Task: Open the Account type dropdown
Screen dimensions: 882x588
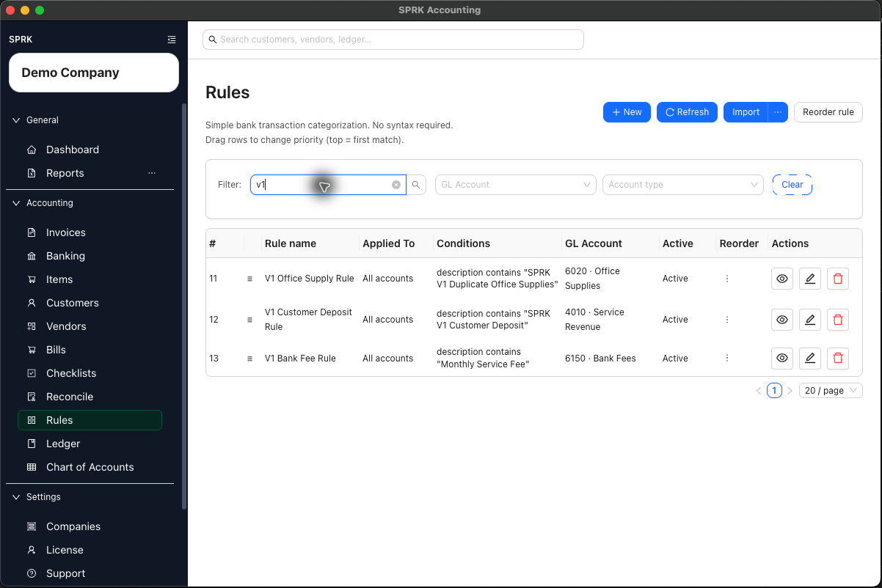Action: (683, 185)
